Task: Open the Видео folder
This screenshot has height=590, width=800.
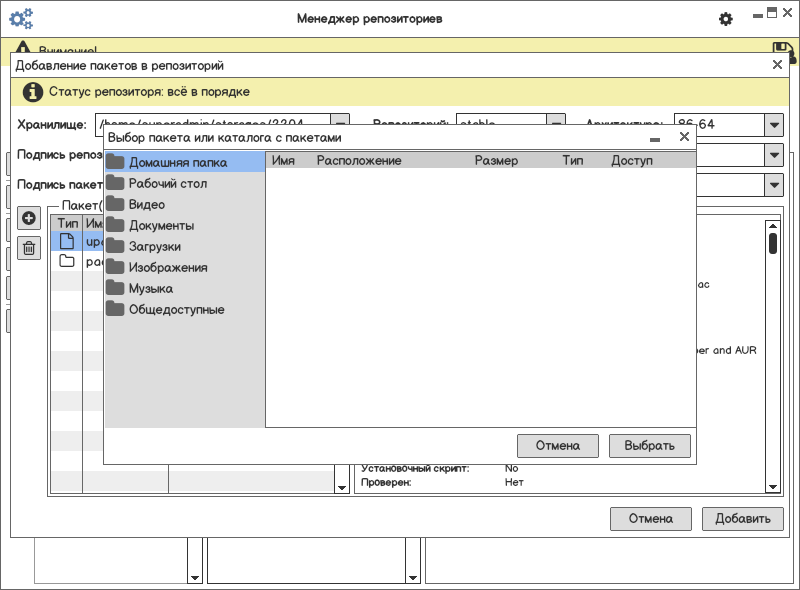Action: tap(146, 204)
